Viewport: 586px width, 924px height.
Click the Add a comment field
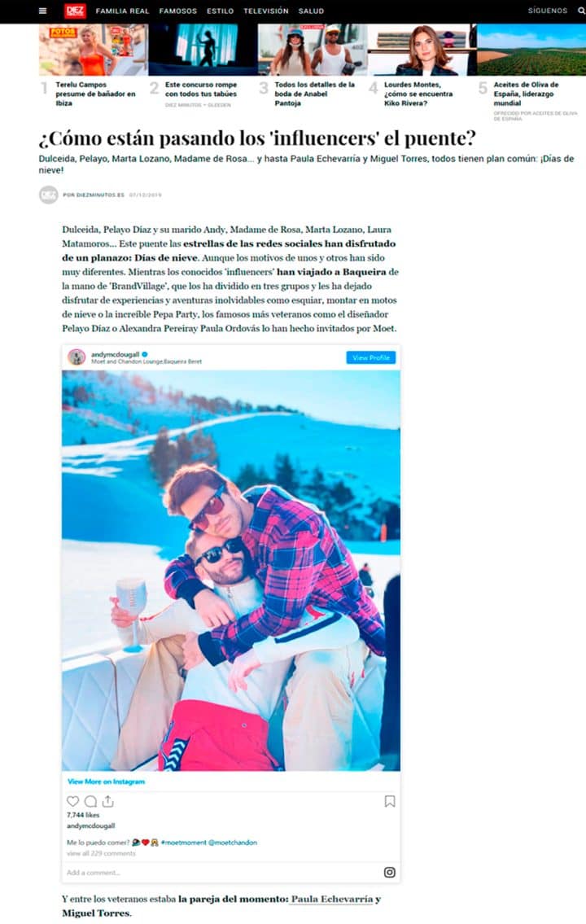click(221, 873)
